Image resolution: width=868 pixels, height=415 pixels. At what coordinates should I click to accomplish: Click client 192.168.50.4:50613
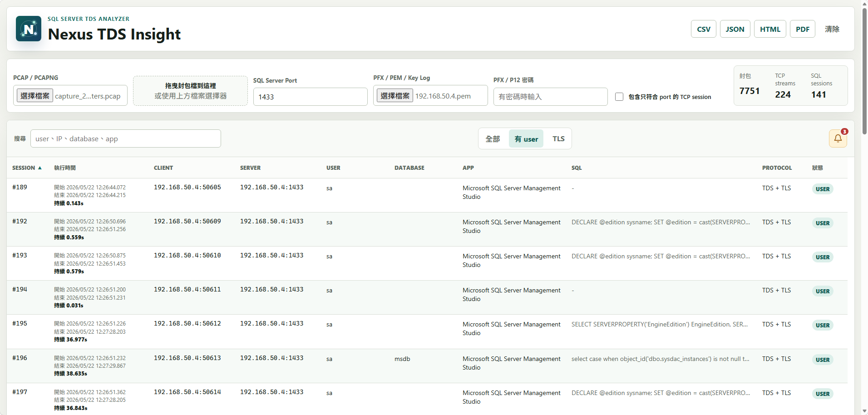(x=187, y=358)
